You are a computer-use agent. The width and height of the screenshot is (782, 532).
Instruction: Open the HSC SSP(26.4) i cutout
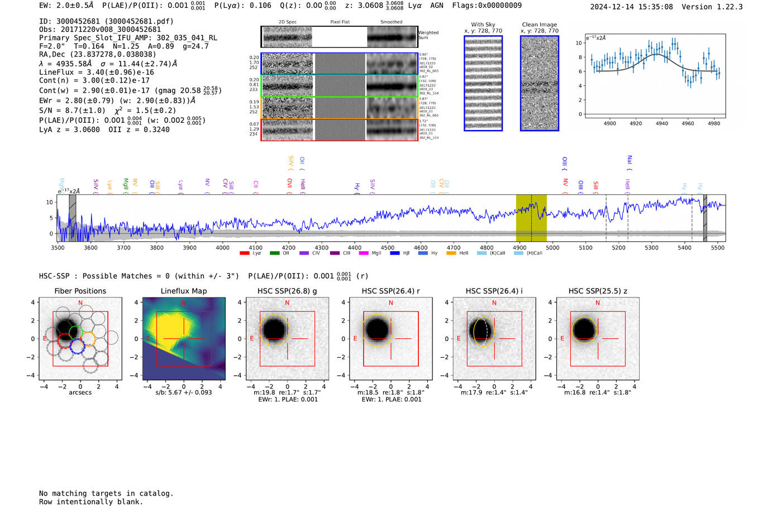point(494,339)
